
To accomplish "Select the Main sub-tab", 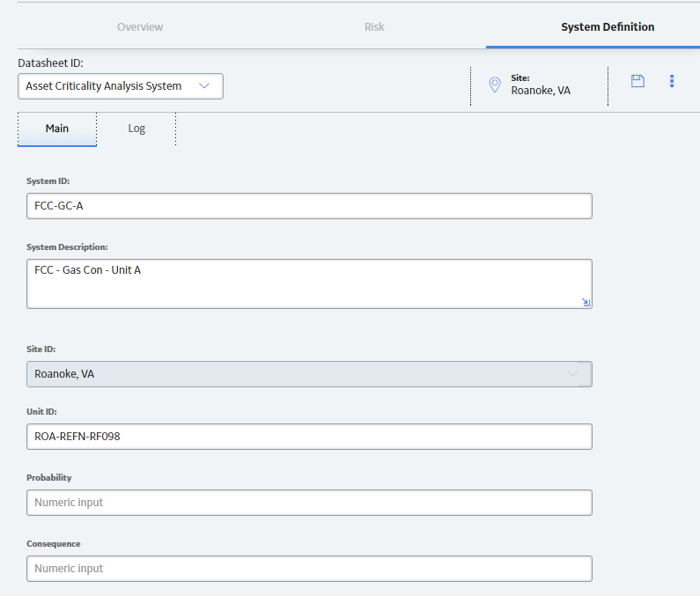I will pos(57,129).
